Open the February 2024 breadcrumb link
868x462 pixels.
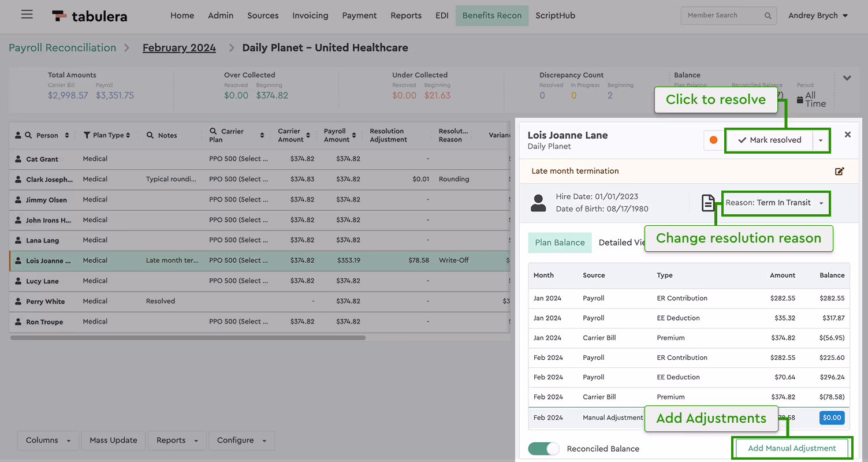[179, 48]
